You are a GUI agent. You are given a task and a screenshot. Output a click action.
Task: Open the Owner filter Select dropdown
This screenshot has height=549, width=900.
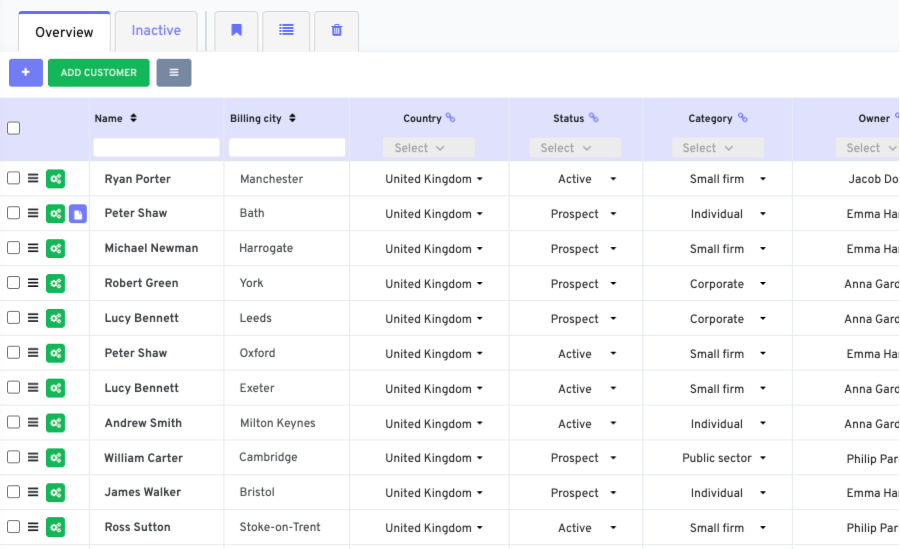868,148
